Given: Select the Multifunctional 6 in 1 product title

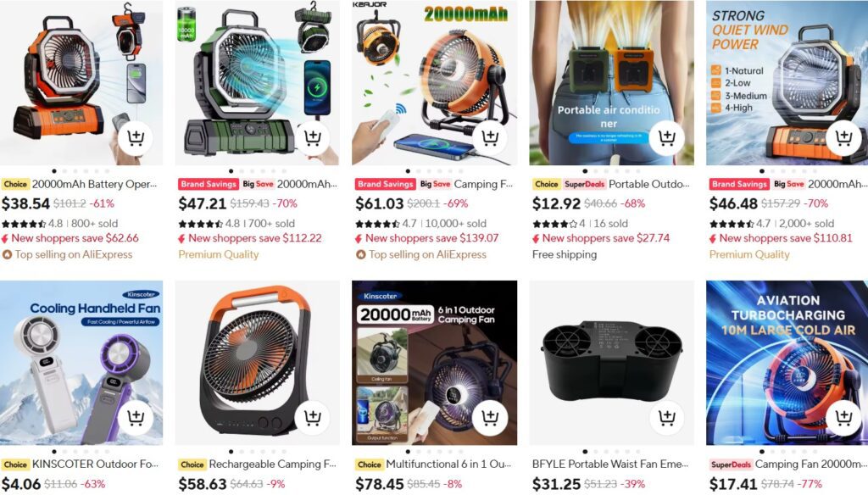Looking at the screenshot, I should 448,464.
